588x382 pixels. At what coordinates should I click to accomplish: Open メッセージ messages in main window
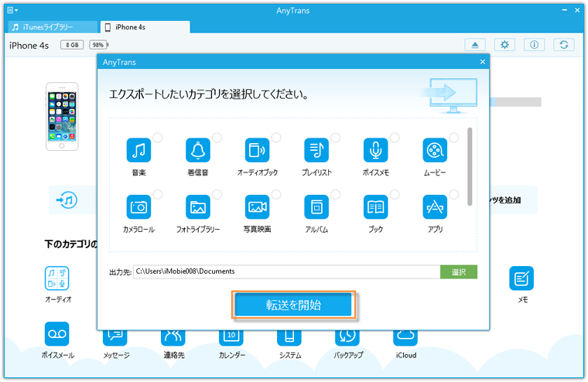(x=115, y=337)
